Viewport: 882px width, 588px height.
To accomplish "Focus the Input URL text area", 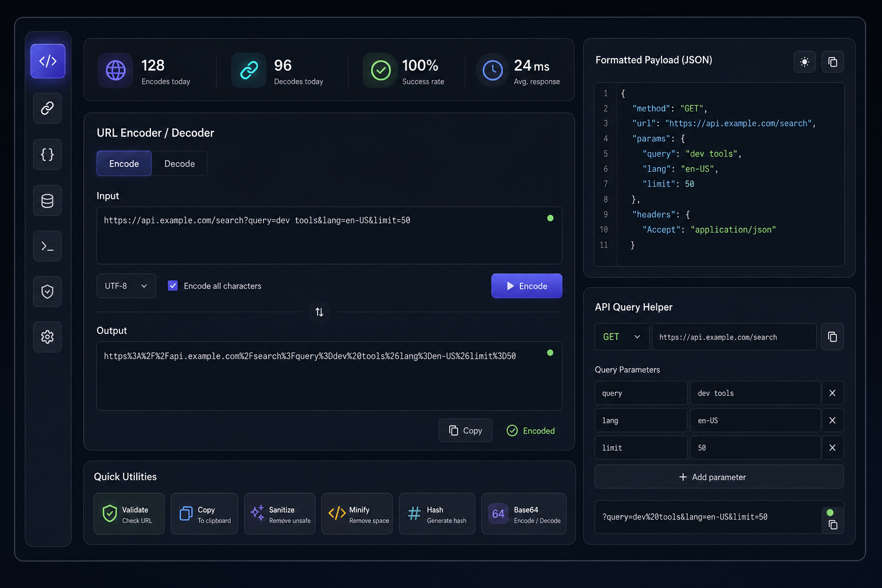I will pos(329,235).
